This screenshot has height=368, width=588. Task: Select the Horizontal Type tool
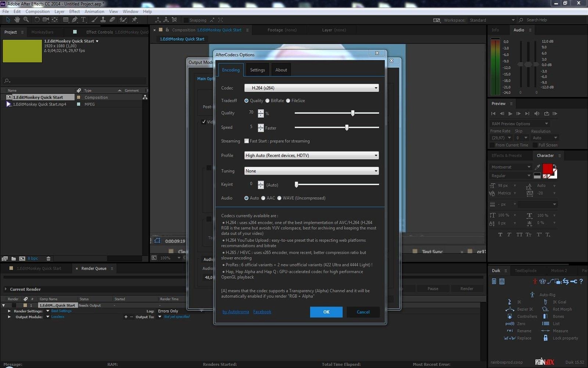click(x=83, y=20)
